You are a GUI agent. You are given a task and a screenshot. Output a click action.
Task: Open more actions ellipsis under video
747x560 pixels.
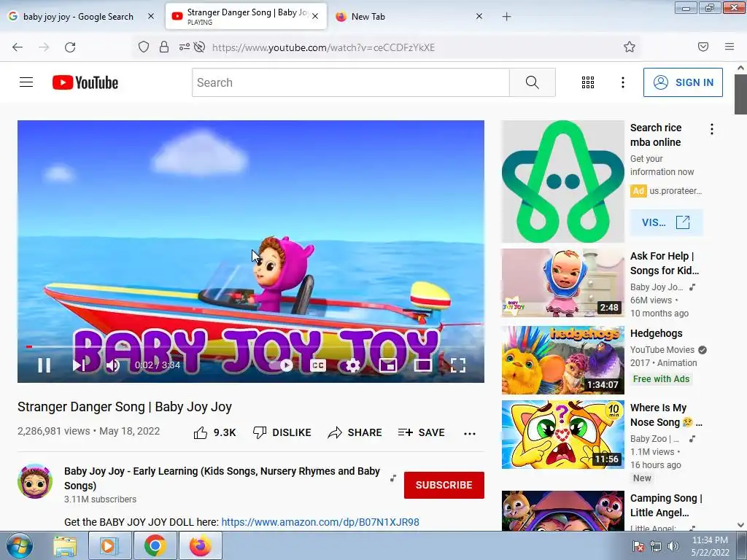pyautogui.click(x=470, y=433)
